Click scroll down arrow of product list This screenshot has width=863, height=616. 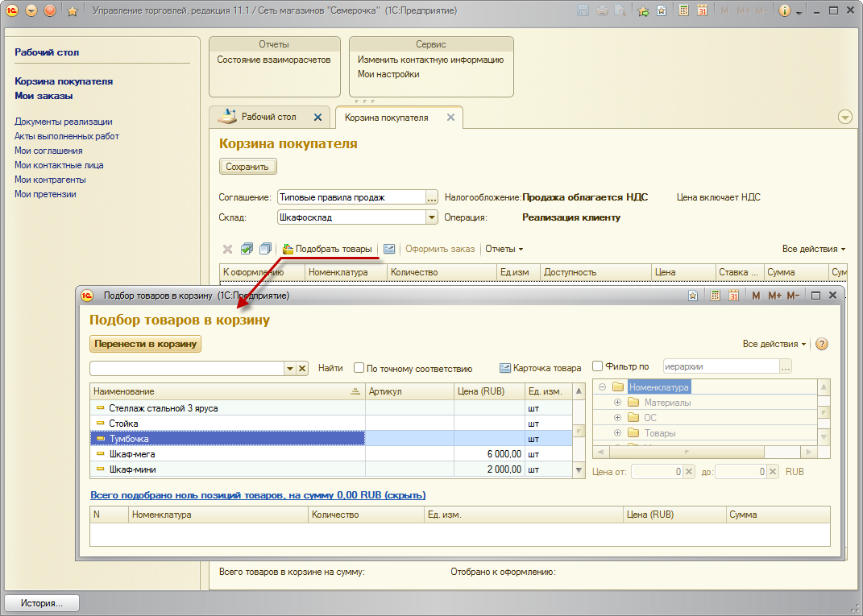579,469
